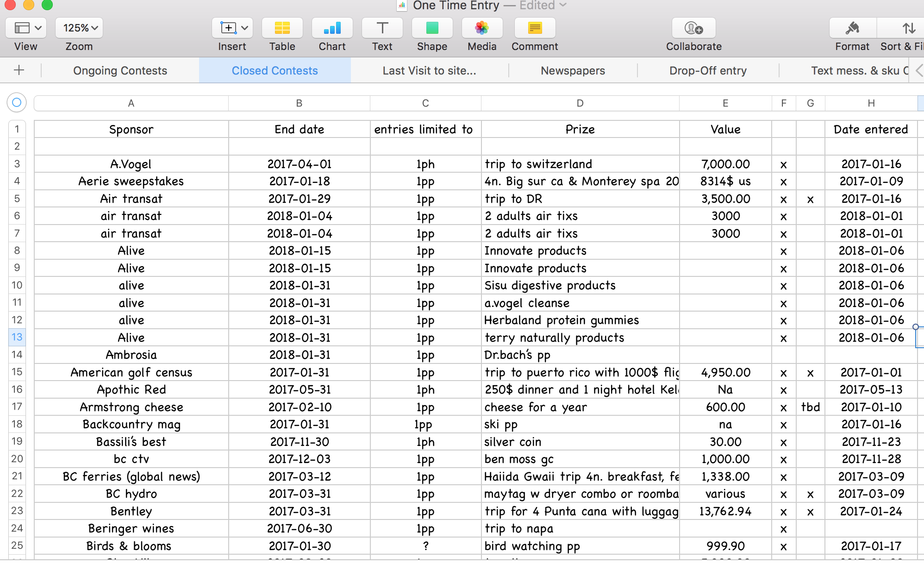This screenshot has width=924, height=563.
Task: Select column D header
Action: (580, 103)
